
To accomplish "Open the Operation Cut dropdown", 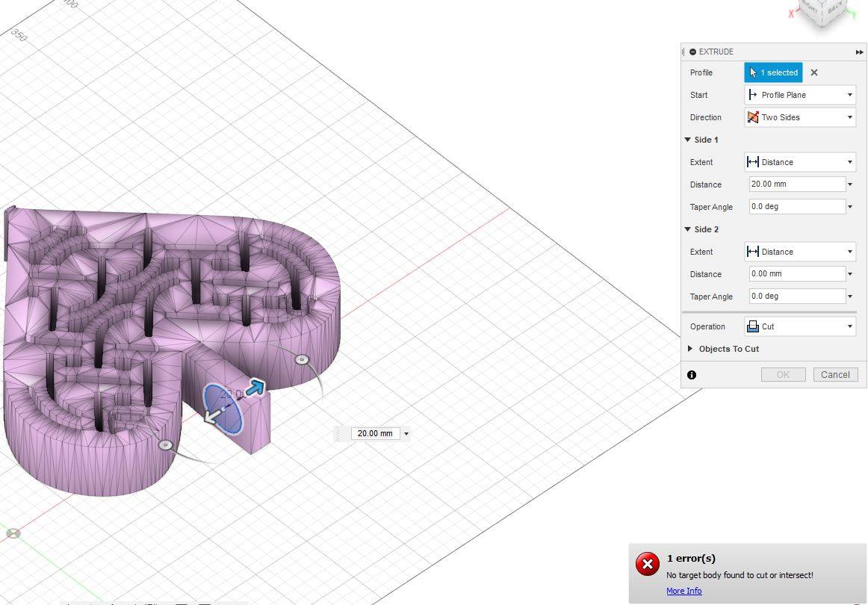I will [x=800, y=326].
